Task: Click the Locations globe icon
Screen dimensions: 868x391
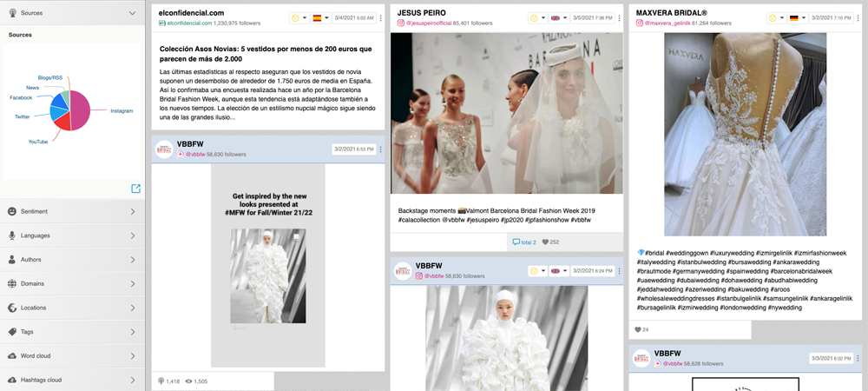Action: click(11, 308)
